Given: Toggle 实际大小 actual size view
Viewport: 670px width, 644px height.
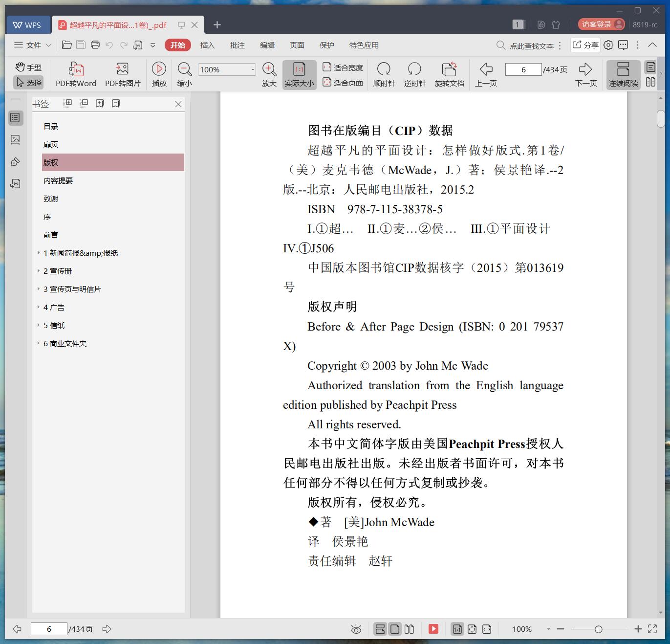Looking at the screenshot, I should pyautogui.click(x=300, y=75).
